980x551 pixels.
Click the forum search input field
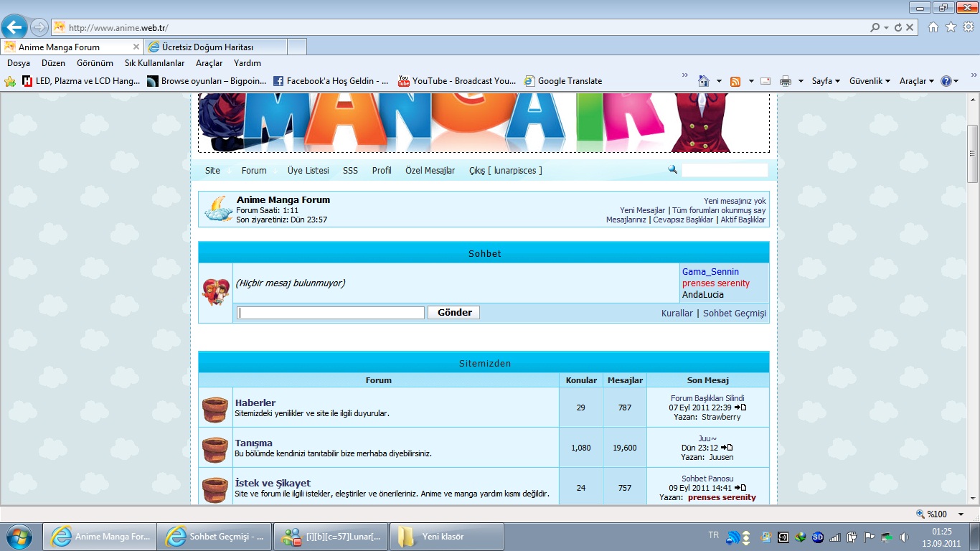[x=725, y=170]
